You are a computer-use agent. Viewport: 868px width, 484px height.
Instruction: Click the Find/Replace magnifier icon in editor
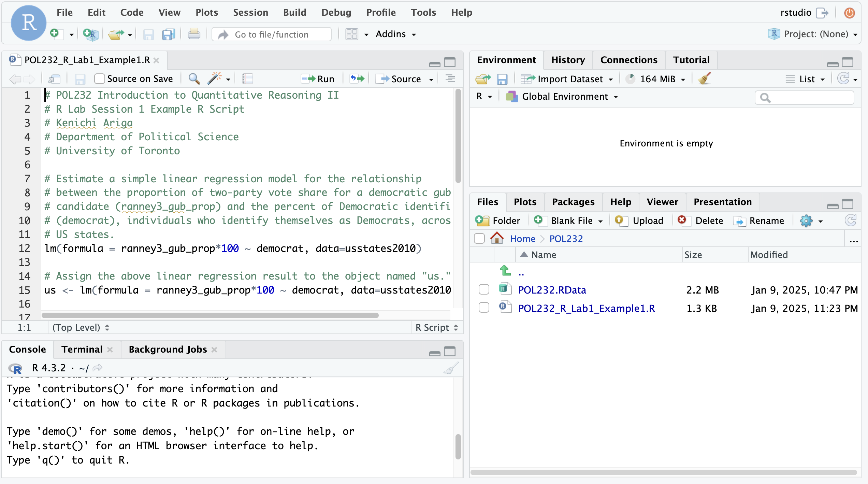[x=194, y=79]
